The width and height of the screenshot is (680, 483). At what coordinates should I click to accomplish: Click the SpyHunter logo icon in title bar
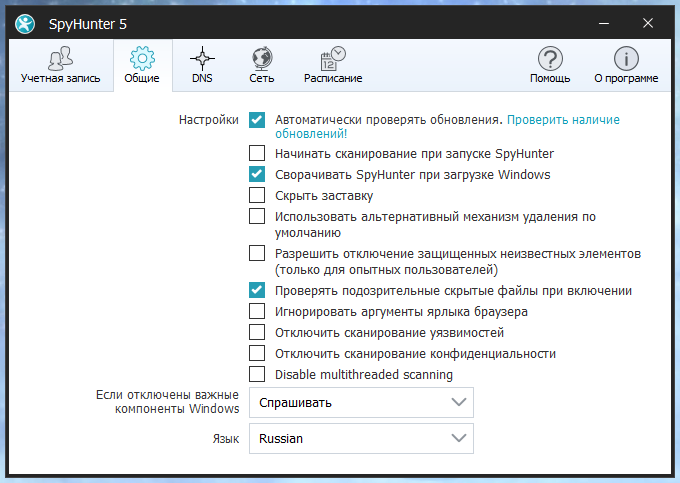[25, 24]
